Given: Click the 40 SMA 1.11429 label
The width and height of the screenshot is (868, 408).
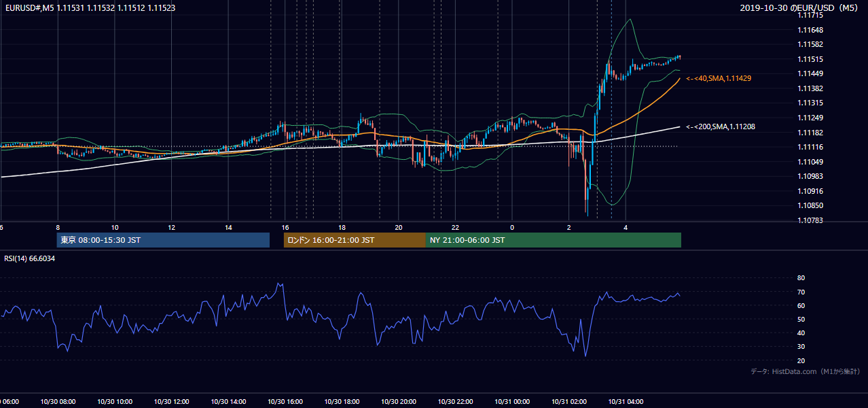Looking at the screenshot, I should (x=718, y=79).
